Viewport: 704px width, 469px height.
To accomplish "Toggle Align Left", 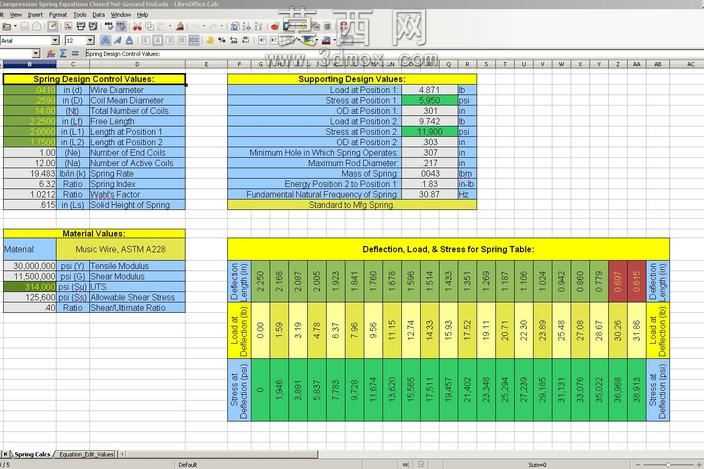I will tap(145, 40).
